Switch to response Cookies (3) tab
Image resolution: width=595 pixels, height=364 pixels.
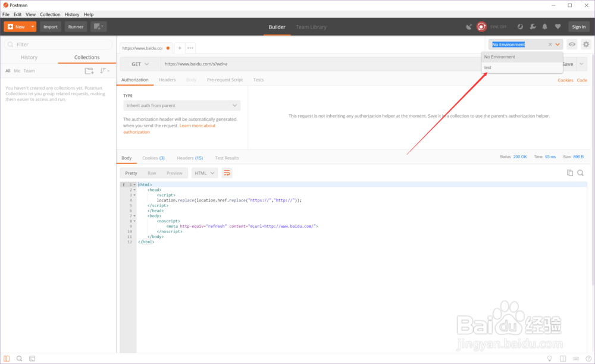tap(154, 158)
